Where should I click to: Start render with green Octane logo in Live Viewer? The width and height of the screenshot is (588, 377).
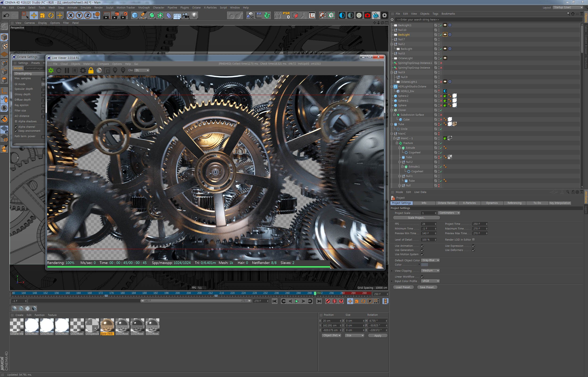pyautogui.click(x=51, y=70)
